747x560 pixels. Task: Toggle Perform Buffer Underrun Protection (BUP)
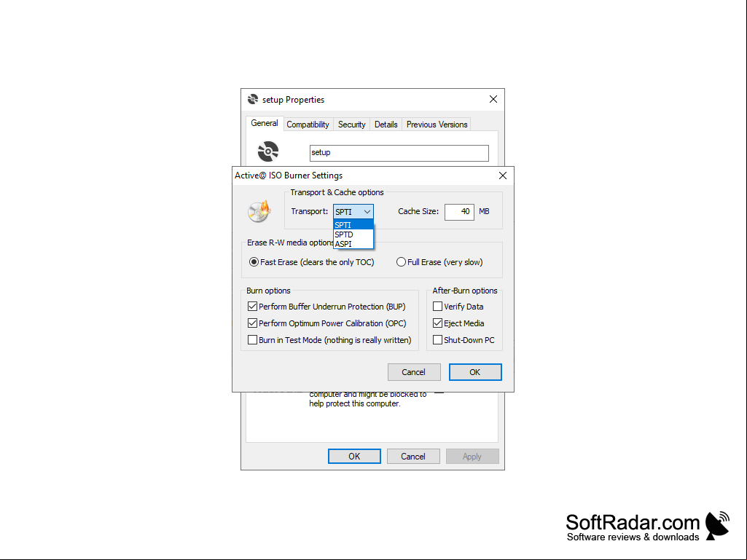[326, 307]
